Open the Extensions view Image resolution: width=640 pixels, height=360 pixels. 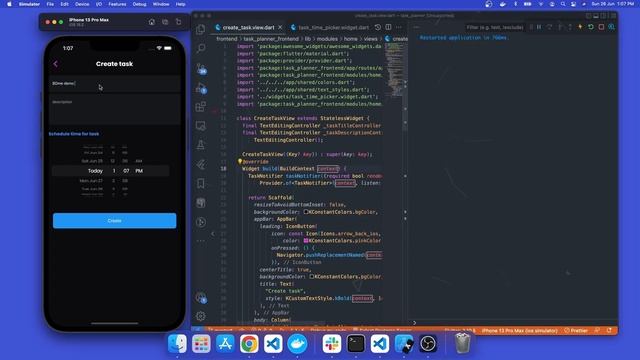point(200,107)
